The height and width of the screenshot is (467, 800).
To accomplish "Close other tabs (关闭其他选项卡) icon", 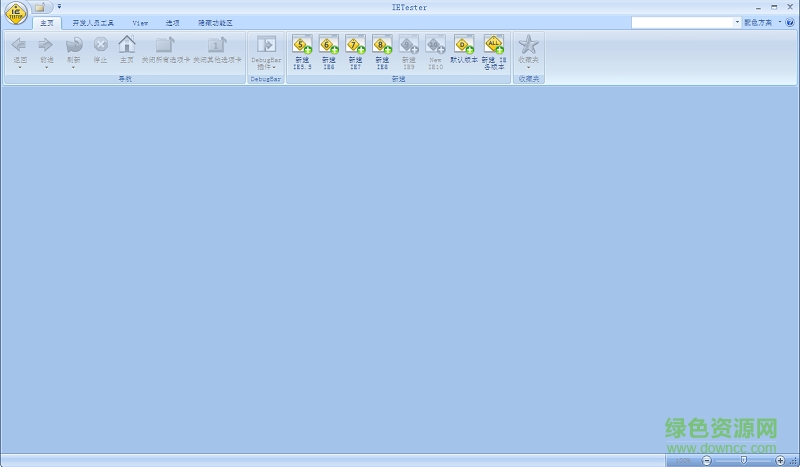I will (x=217, y=44).
